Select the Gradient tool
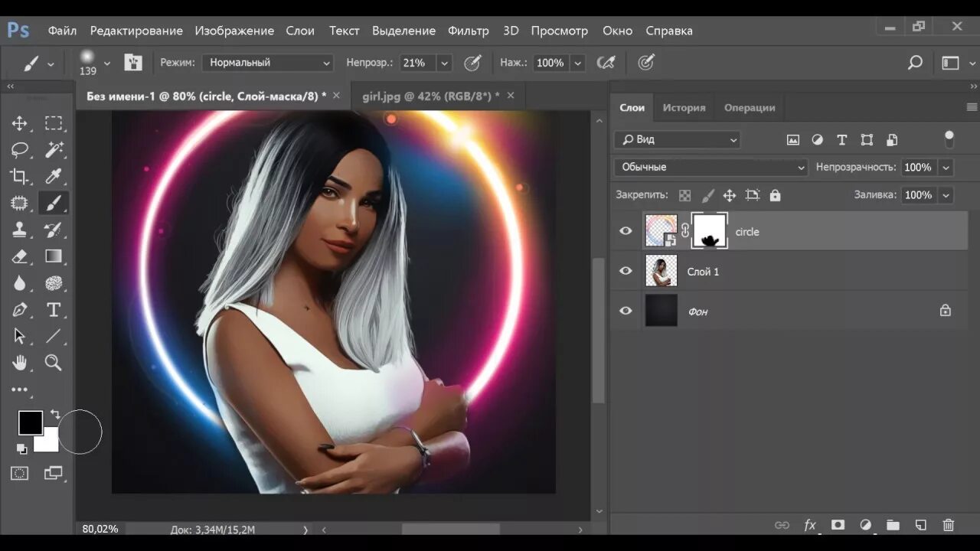 coord(54,256)
